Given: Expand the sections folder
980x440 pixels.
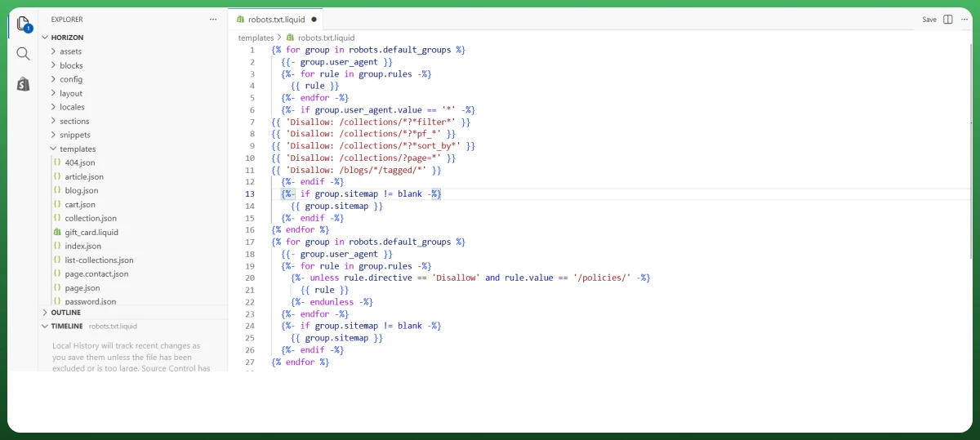Looking at the screenshot, I should tap(74, 121).
